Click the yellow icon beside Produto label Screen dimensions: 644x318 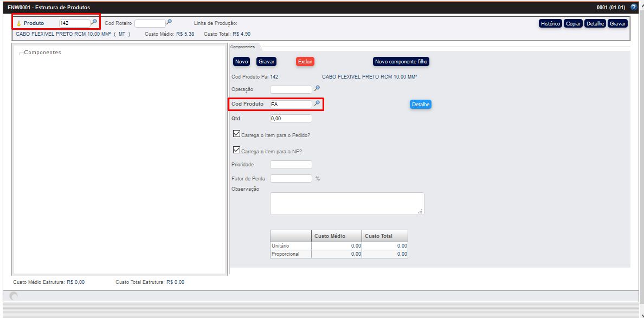pos(19,23)
